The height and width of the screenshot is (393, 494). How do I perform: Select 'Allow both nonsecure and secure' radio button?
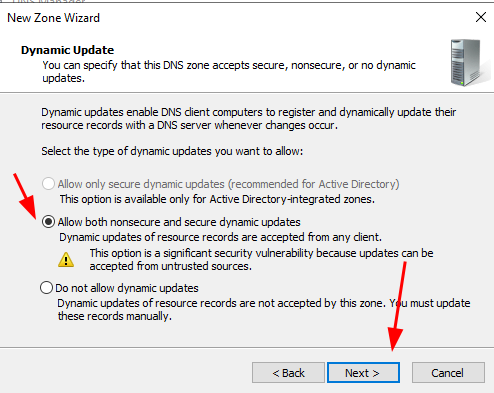pos(48,222)
